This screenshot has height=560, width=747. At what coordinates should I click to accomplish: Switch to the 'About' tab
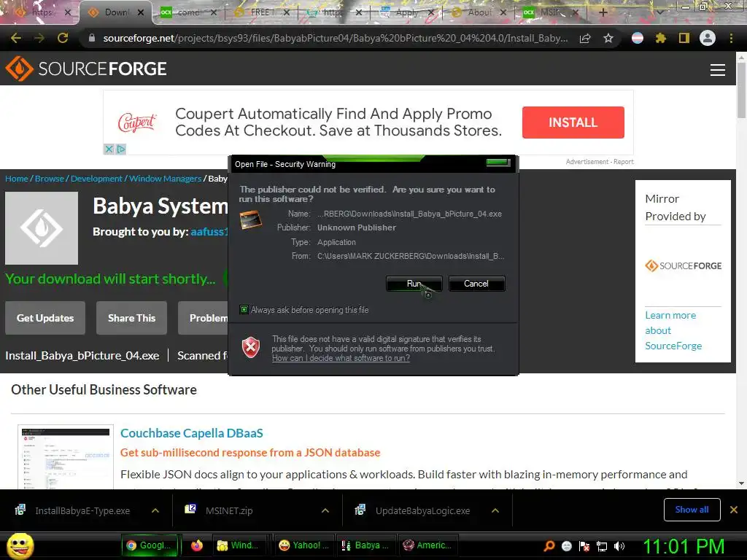point(479,12)
